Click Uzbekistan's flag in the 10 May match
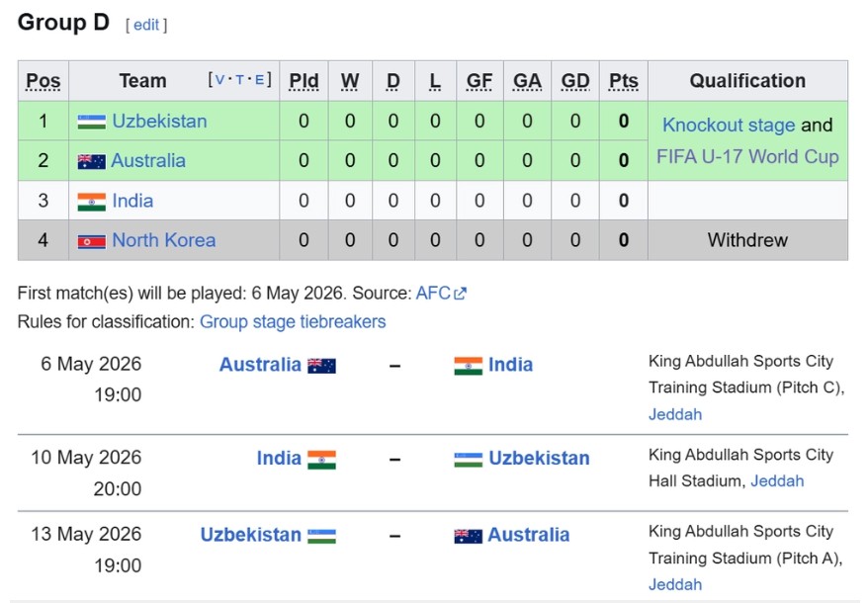868x603 pixels. (x=469, y=460)
